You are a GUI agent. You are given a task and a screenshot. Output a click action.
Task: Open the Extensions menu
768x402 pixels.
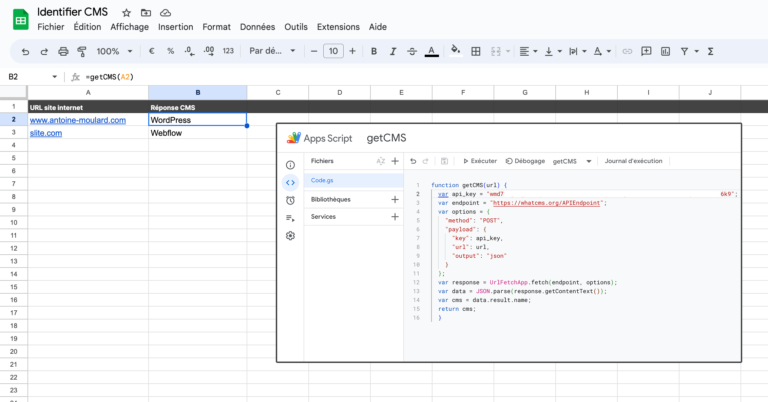[x=337, y=27]
